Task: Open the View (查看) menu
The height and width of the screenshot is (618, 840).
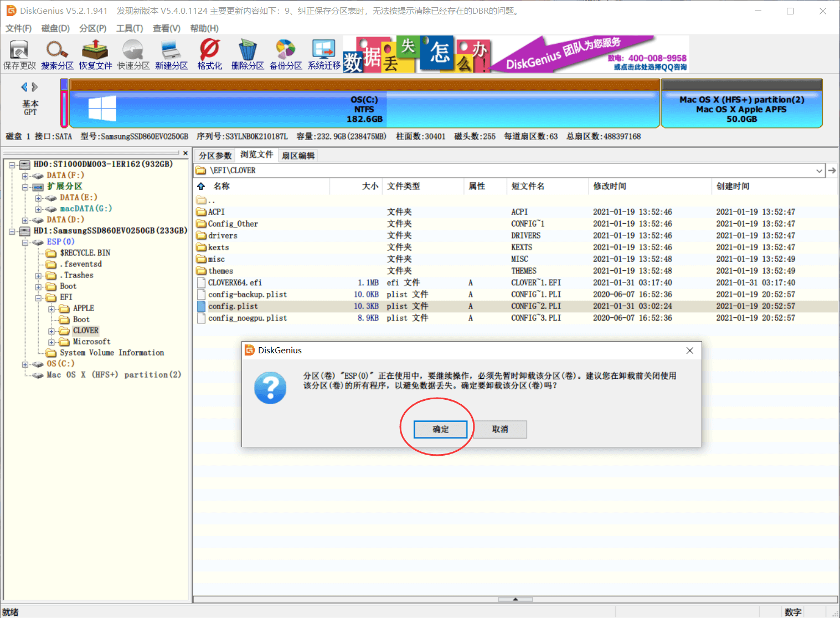Action: pyautogui.click(x=167, y=28)
